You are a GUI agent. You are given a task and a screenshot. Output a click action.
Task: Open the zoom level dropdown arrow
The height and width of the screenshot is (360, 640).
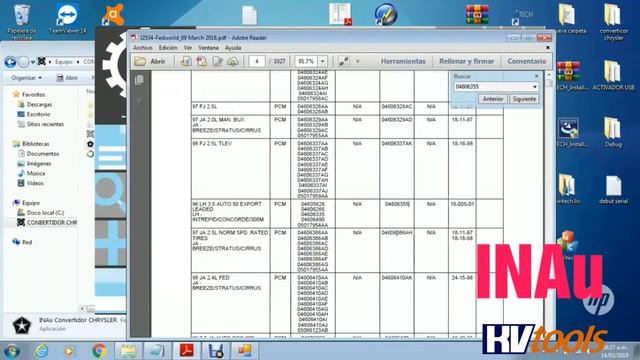pos(322,61)
